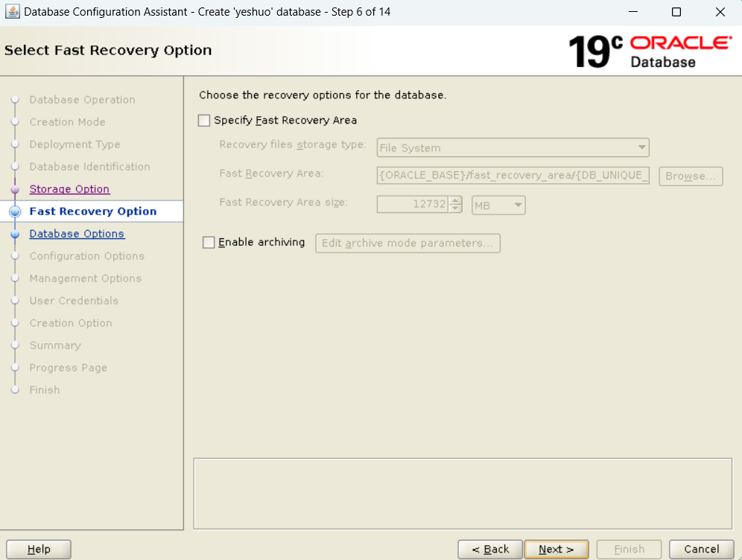Click the Deployment Type step label
The width and height of the screenshot is (742, 560).
click(74, 144)
